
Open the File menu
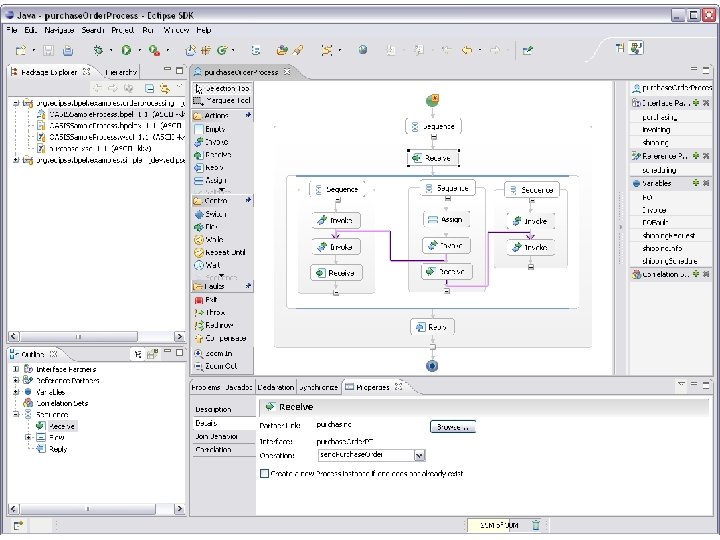pos(12,30)
